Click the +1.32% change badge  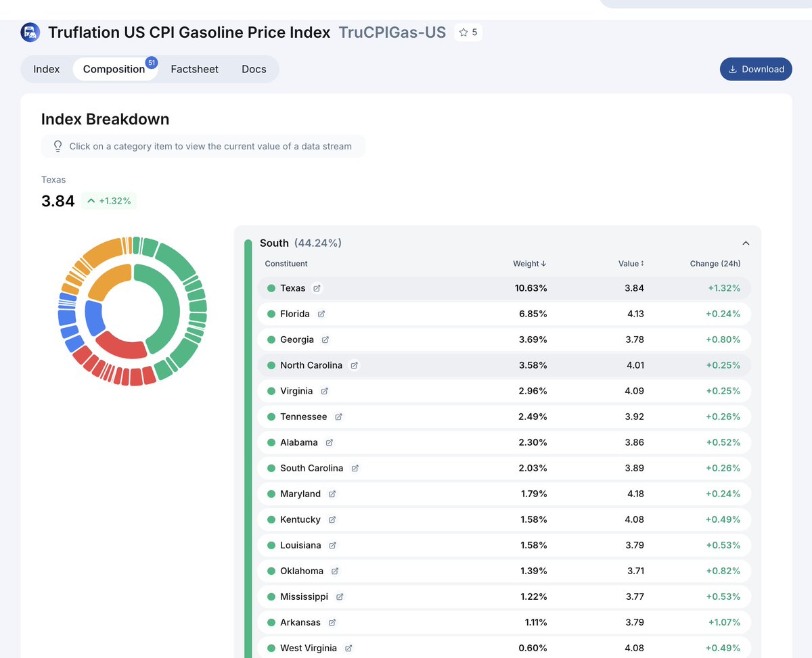pos(109,201)
